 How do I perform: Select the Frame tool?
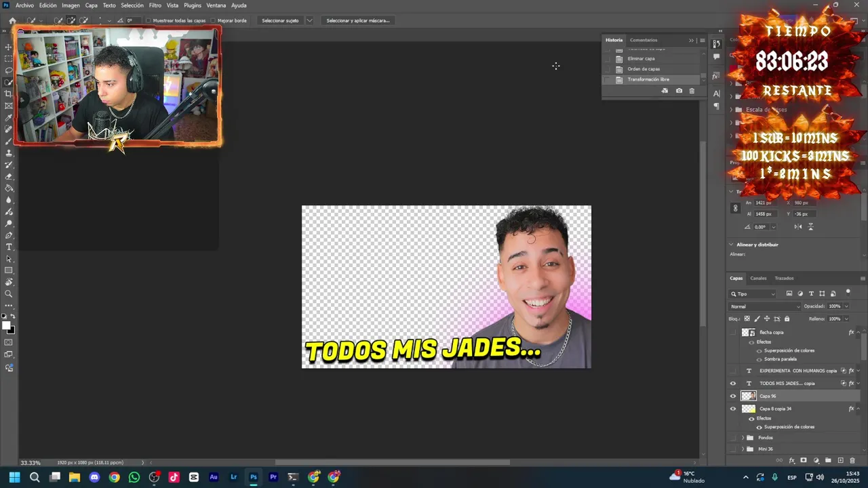pos(9,106)
